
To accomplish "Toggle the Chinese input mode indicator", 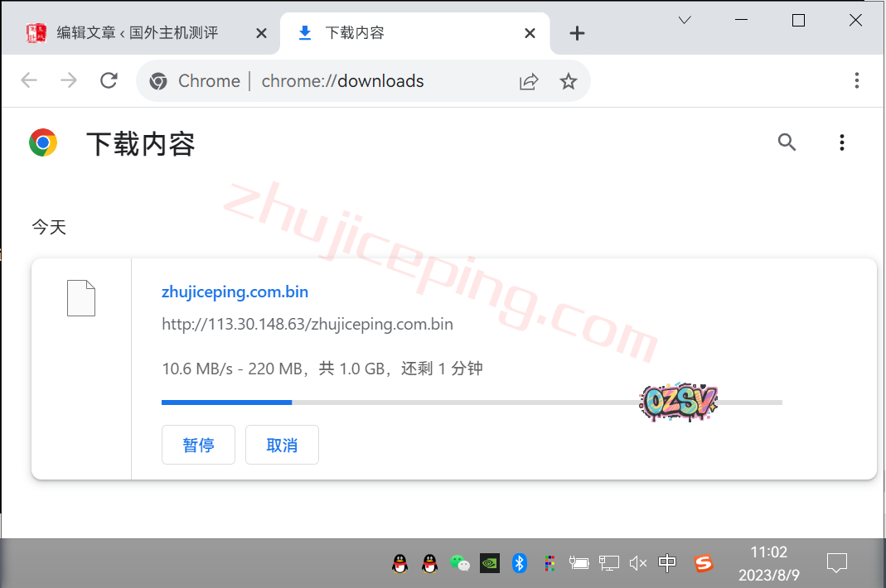I will pos(667,563).
